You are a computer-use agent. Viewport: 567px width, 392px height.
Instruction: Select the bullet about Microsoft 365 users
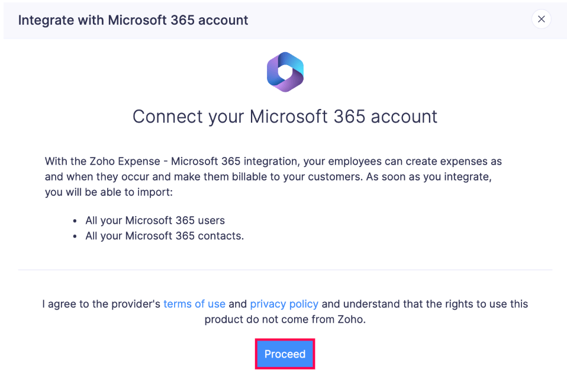pyautogui.click(x=155, y=220)
